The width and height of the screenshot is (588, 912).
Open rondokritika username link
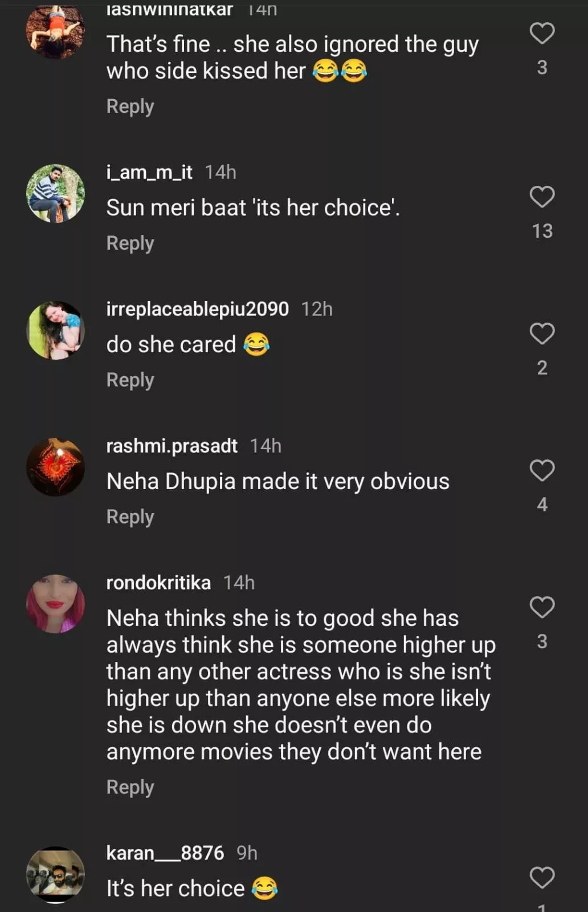(x=158, y=583)
